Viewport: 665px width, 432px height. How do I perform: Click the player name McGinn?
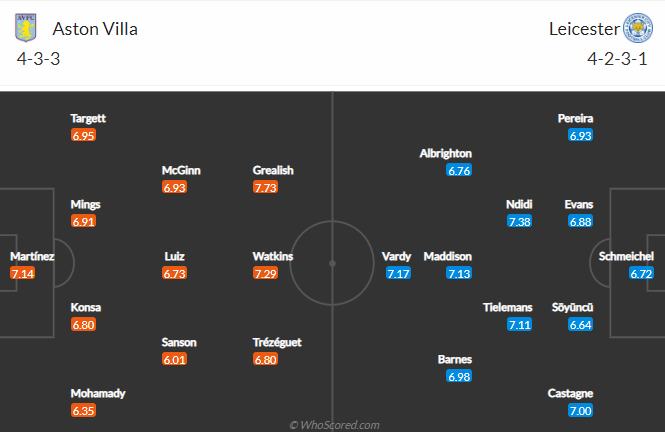tap(181, 170)
